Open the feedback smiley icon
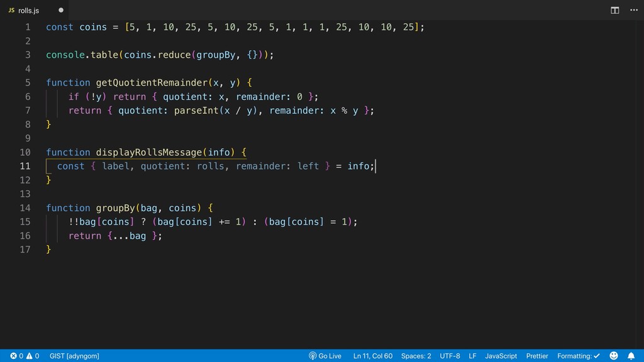 click(x=614, y=356)
